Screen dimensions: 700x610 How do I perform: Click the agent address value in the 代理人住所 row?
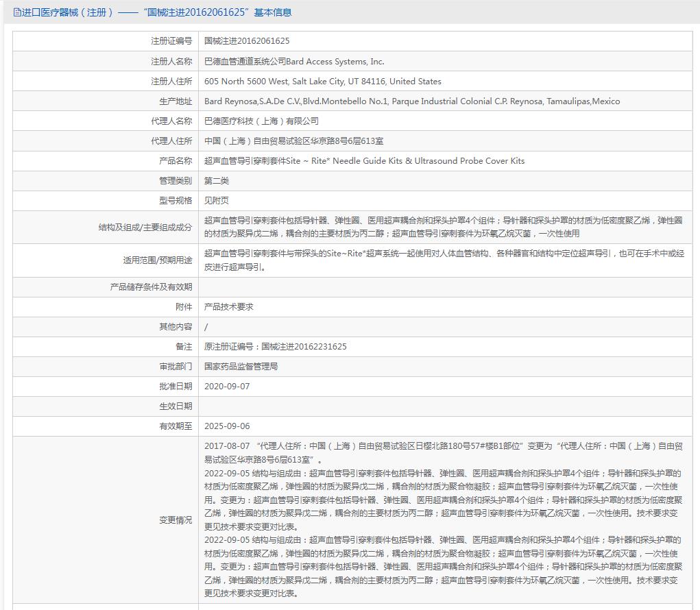click(293, 141)
